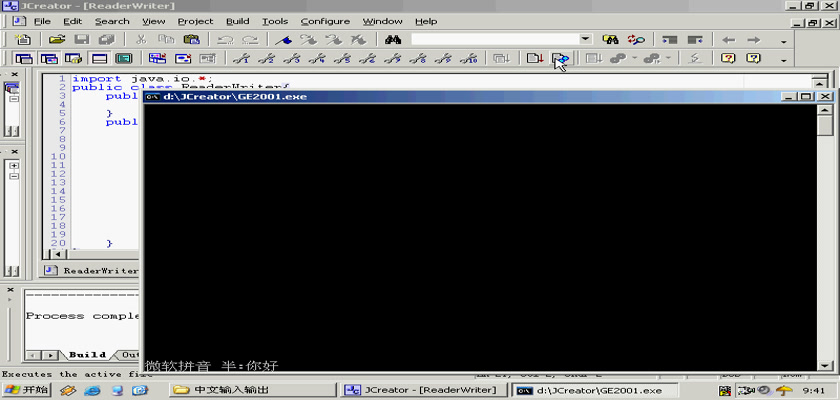The image size is (840, 400).
Task: Click line number 10 in editor gutter
Action: point(58,156)
